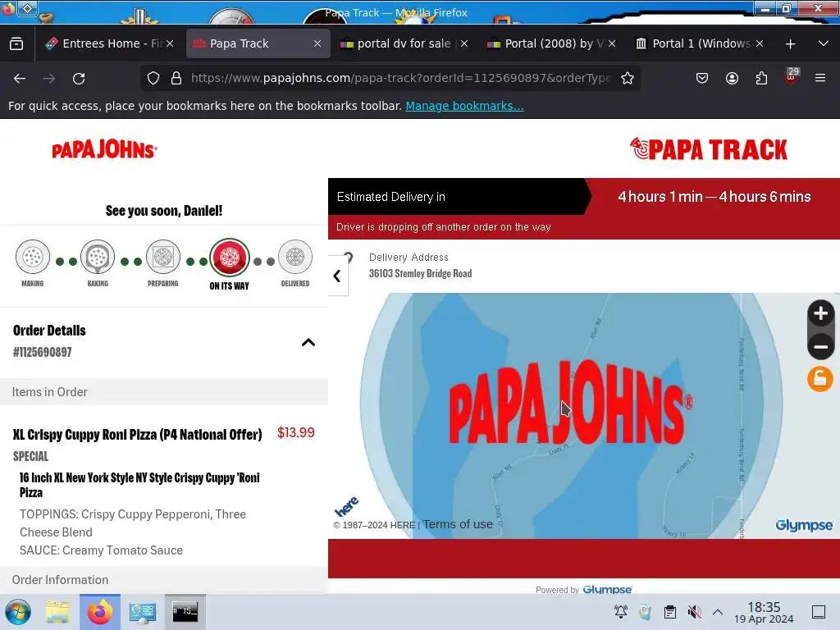Switch to the Portal (2008) tab
Viewport: 840px width, 630px height.
coord(552,43)
